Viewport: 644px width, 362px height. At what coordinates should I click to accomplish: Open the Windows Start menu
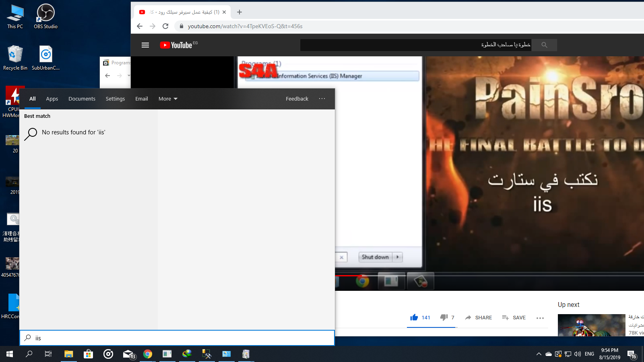(x=10, y=354)
